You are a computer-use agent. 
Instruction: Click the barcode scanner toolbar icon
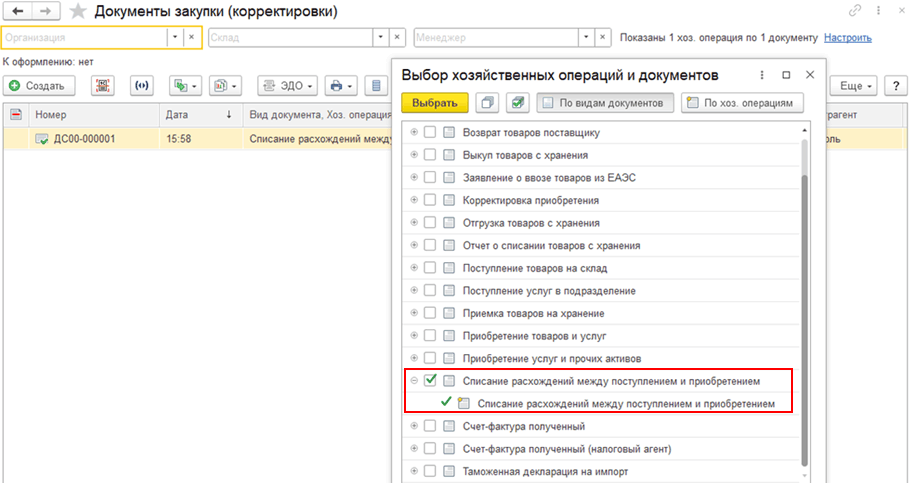102,86
